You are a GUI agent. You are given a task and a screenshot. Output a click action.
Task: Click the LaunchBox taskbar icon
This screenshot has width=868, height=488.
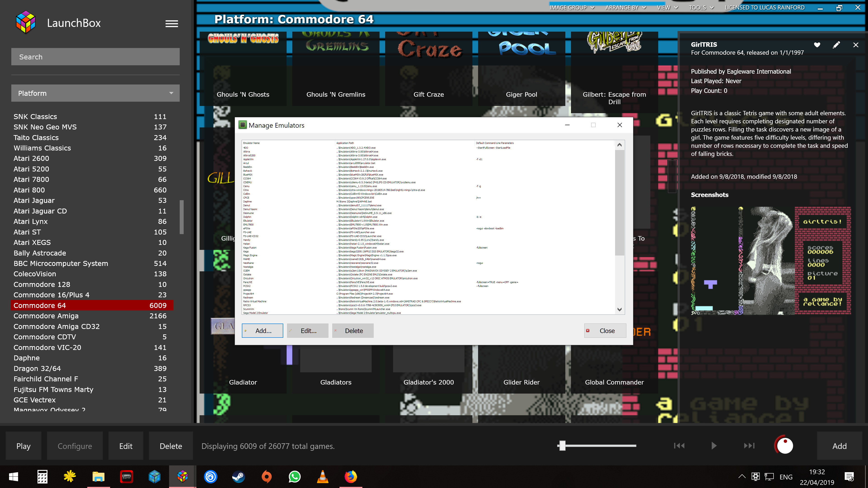[x=183, y=477]
